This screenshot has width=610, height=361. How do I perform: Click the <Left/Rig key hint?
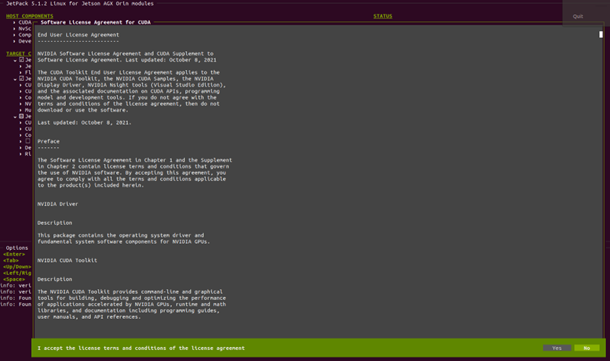point(17,273)
